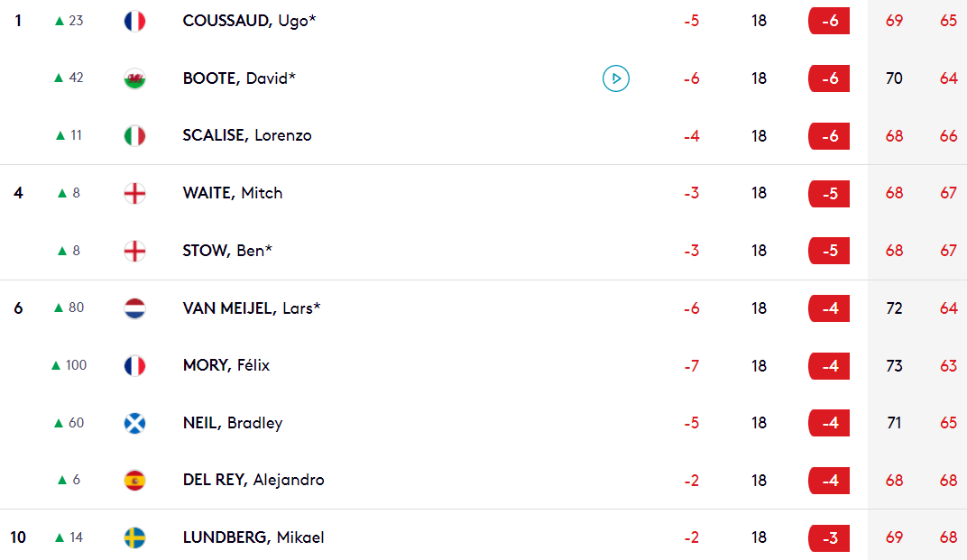Click the -6 total badge for Coussaud
The image size is (967, 560).
tap(829, 21)
